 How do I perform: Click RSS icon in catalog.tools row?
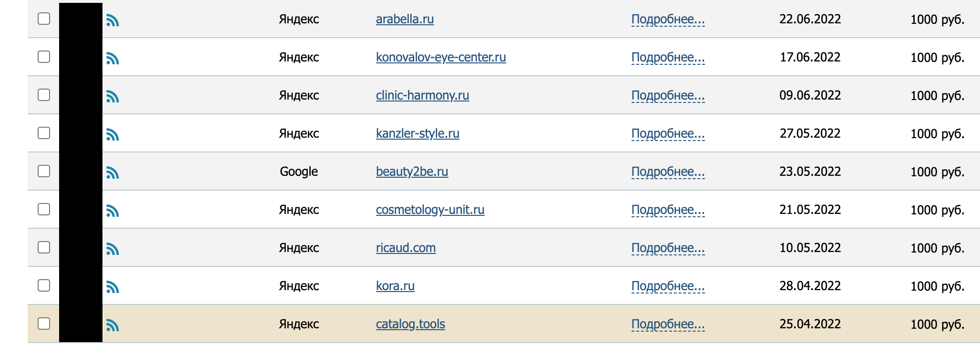[x=112, y=325]
